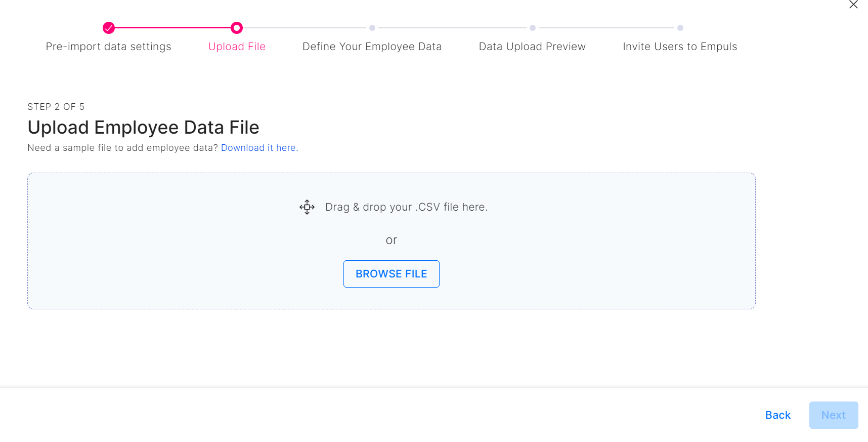This screenshot has height=442, width=868.
Task: Click the Next button
Action: [x=833, y=415]
